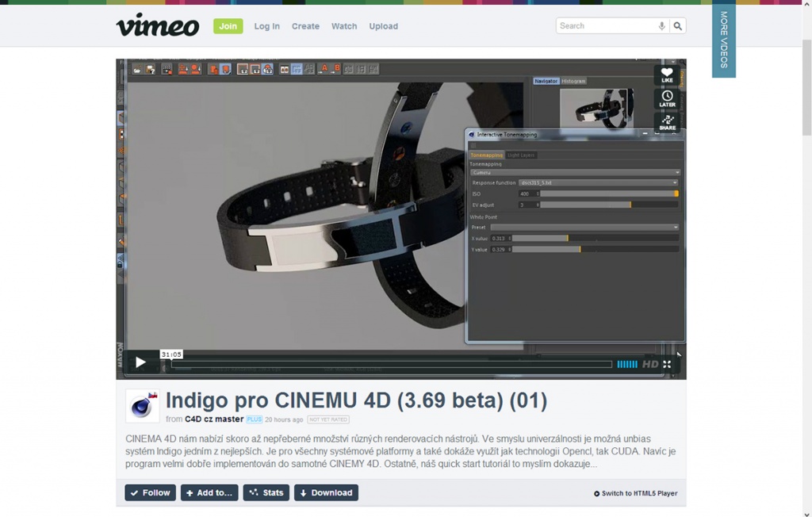Open the More Videos side tab
This screenshot has width=812, height=517.
tap(724, 40)
